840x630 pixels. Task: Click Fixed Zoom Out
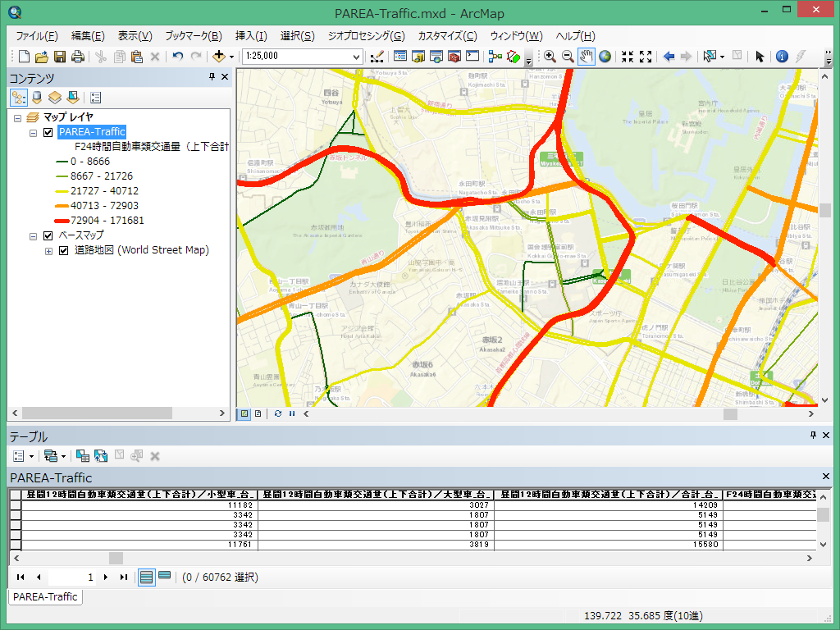646,57
